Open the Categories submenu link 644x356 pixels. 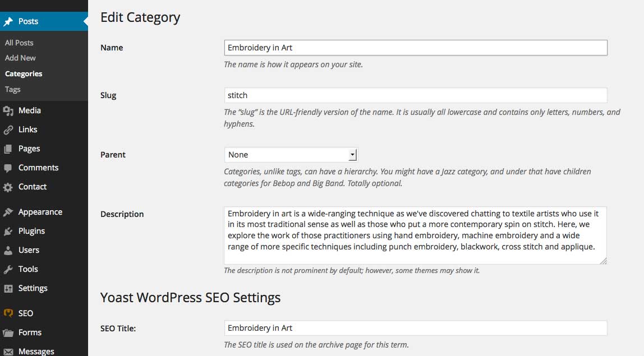pos(24,74)
